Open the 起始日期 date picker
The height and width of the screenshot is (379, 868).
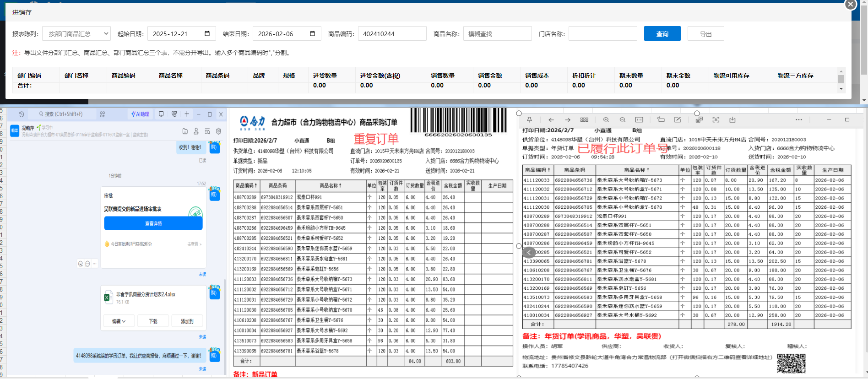(207, 34)
